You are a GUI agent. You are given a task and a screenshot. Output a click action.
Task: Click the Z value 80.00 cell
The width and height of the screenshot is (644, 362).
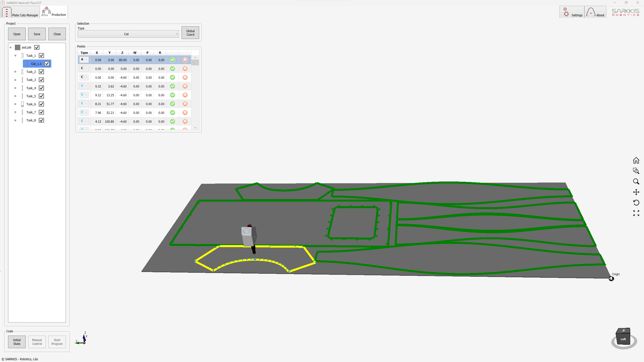point(122,60)
